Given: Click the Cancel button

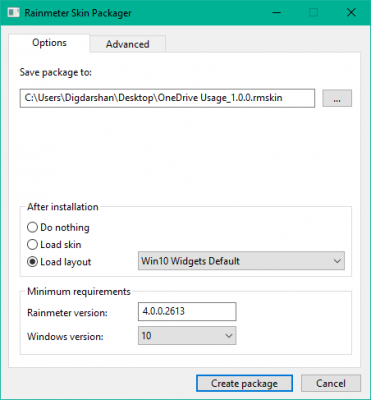Looking at the screenshot, I should coord(331,383).
